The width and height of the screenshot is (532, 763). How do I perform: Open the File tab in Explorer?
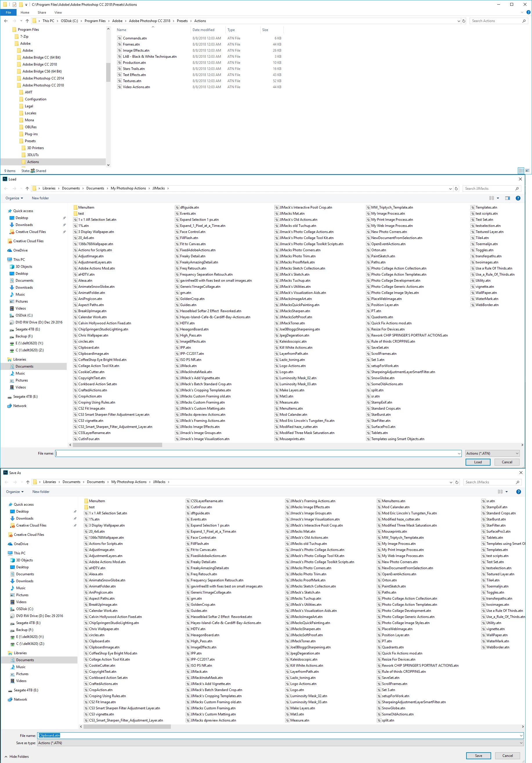8,12
